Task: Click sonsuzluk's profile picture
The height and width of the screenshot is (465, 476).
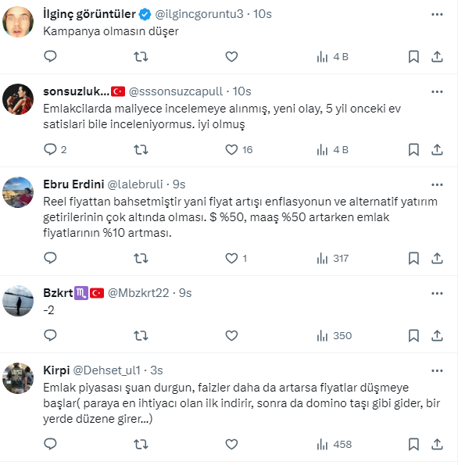Action: click(x=18, y=99)
